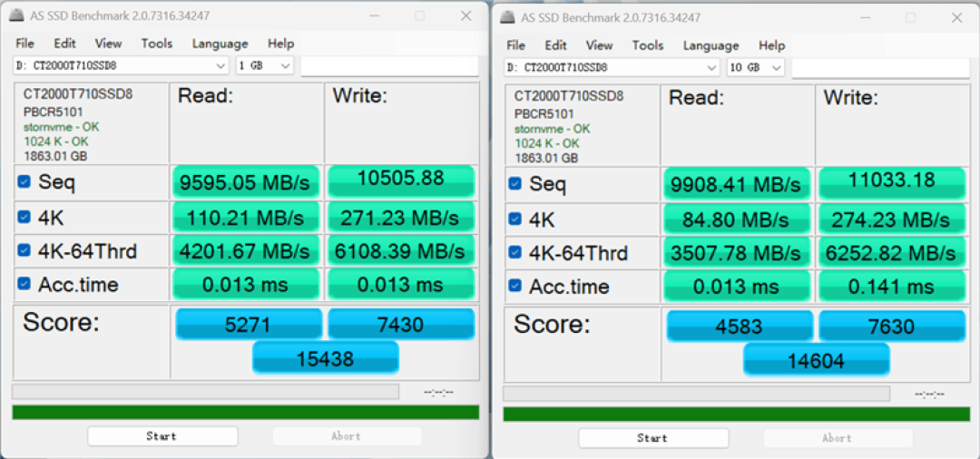The height and width of the screenshot is (459, 980).
Task: Start the benchmark in the left window
Action: click(x=162, y=436)
